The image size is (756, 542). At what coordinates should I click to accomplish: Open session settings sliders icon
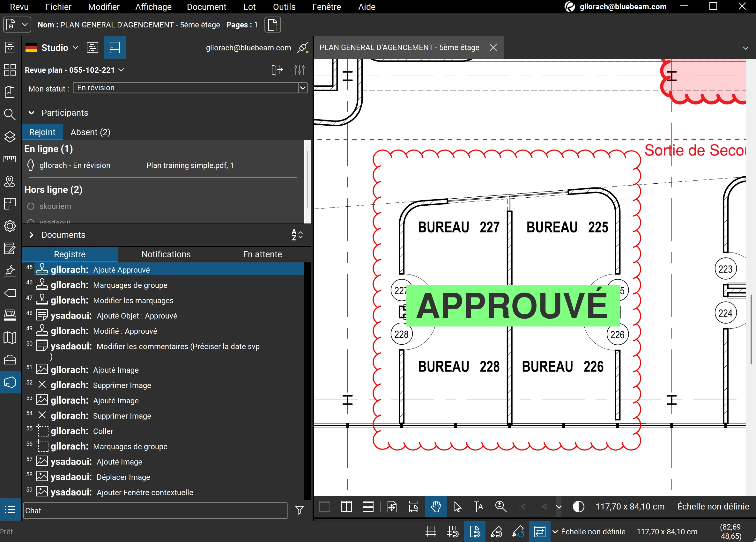coord(299,70)
